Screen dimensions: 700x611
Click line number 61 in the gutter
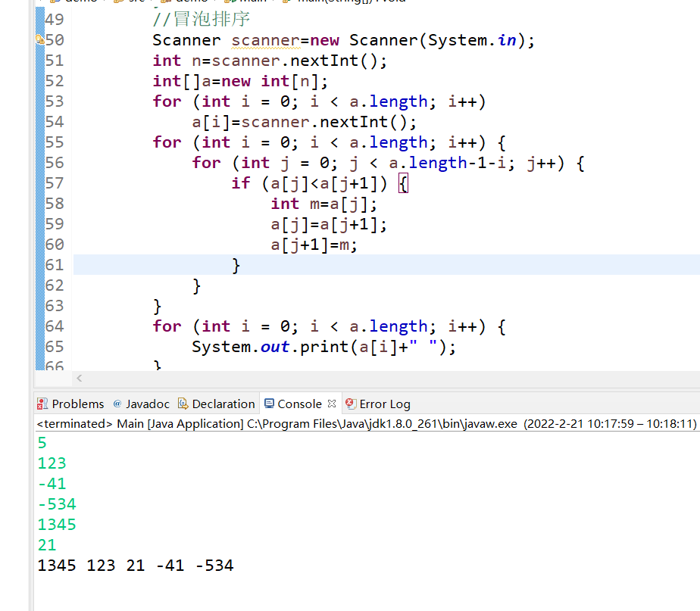pyautogui.click(x=55, y=265)
